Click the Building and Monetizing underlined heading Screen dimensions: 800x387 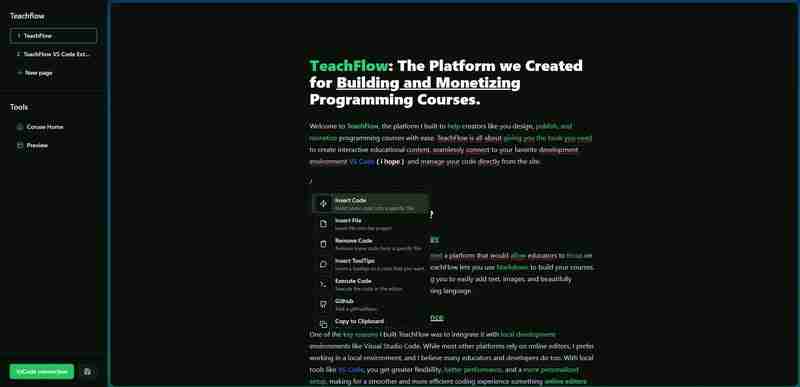428,83
